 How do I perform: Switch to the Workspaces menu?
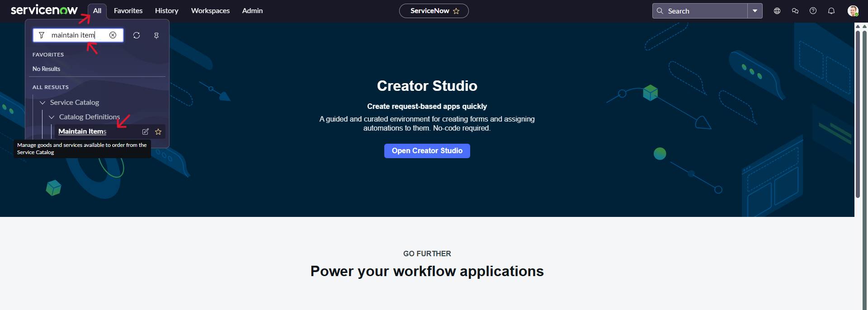pyautogui.click(x=210, y=11)
